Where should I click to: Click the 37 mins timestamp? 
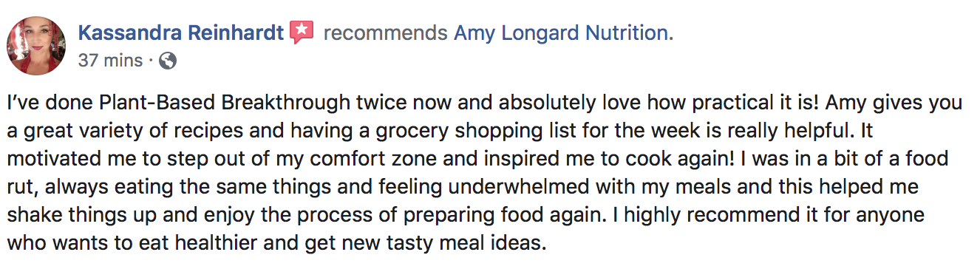(110, 61)
